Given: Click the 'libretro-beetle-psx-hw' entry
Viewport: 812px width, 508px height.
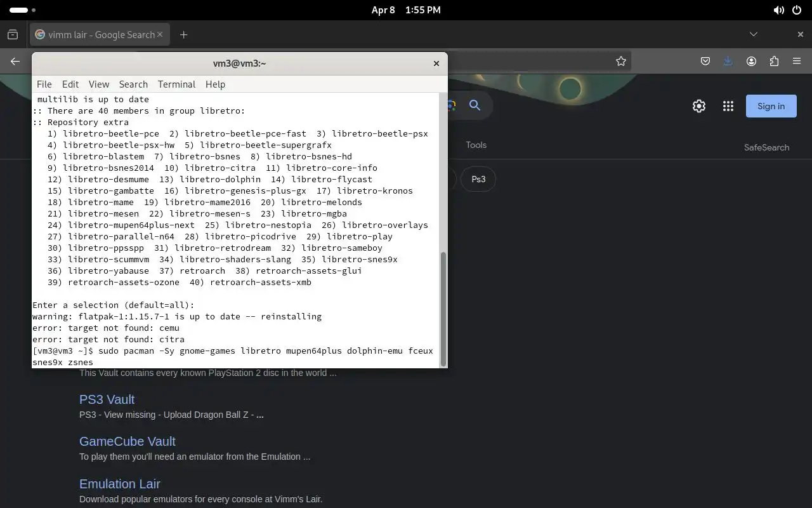Looking at the screenshot, I should 119,145.
